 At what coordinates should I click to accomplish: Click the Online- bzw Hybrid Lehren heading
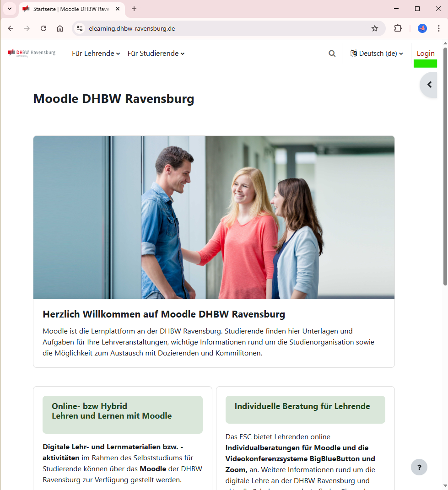[112, 411]
